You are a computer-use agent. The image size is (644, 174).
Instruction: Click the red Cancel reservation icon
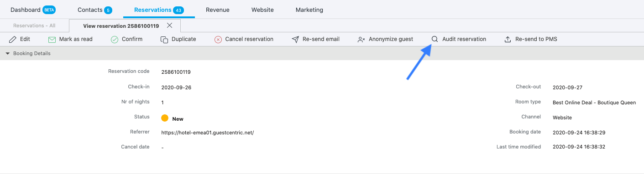(218, 39)
